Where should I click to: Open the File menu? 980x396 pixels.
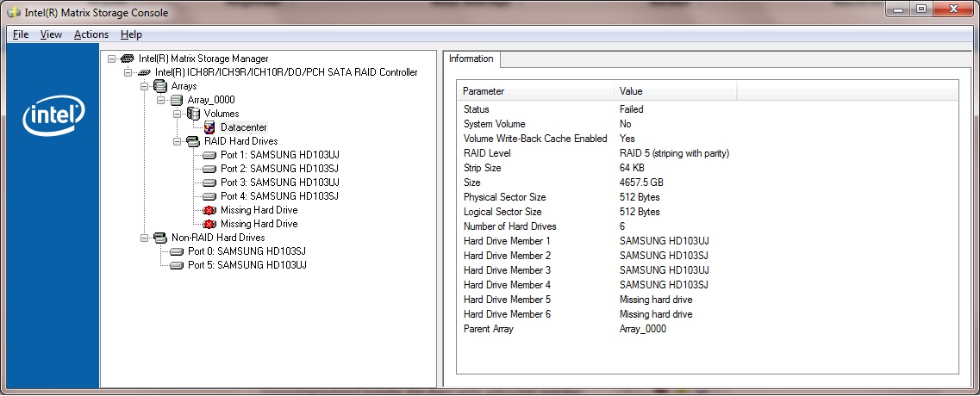pyautogui.click(x=21, y=34)
